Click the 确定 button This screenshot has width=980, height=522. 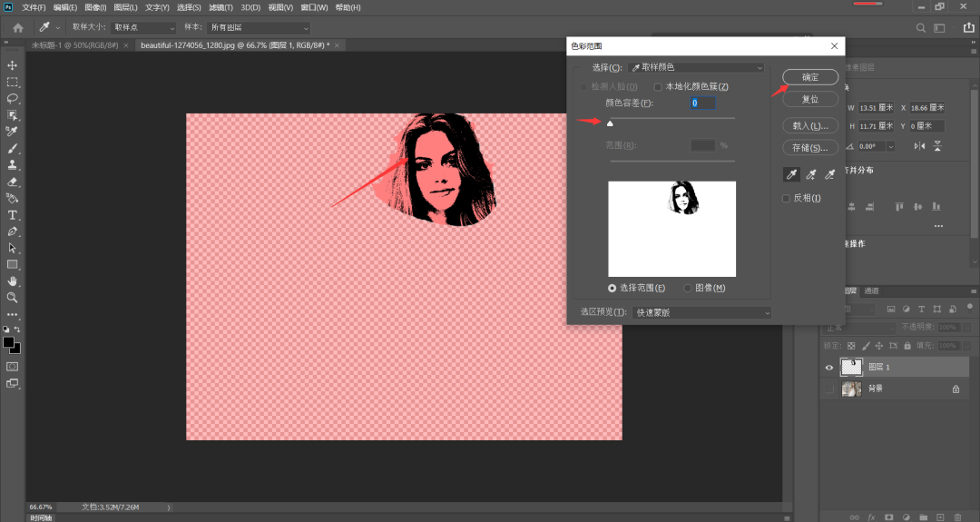(809, 77)
